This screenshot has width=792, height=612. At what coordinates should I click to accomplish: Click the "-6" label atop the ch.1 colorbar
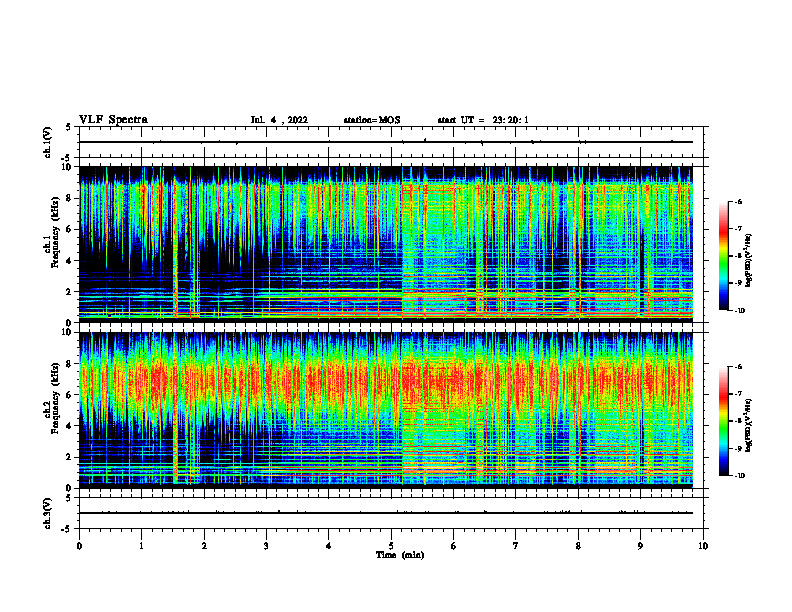coord(739,202)
